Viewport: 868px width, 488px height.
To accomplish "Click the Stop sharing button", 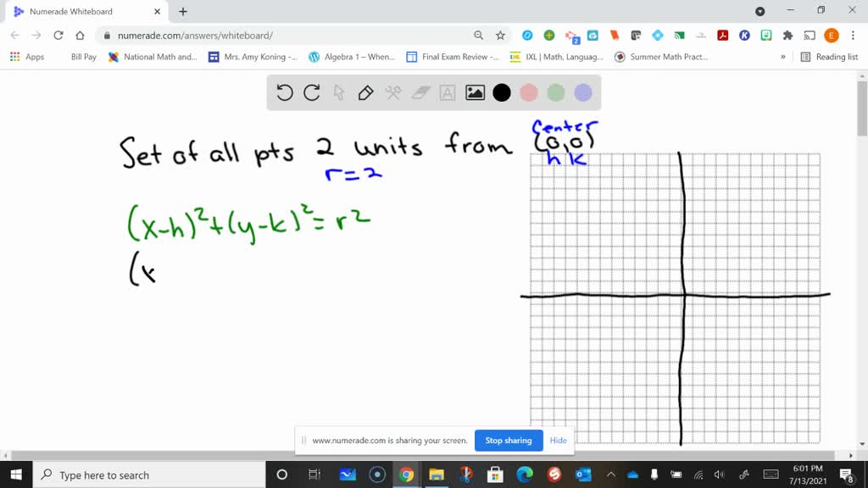I will pyautogui.click(x=509, y=441).
